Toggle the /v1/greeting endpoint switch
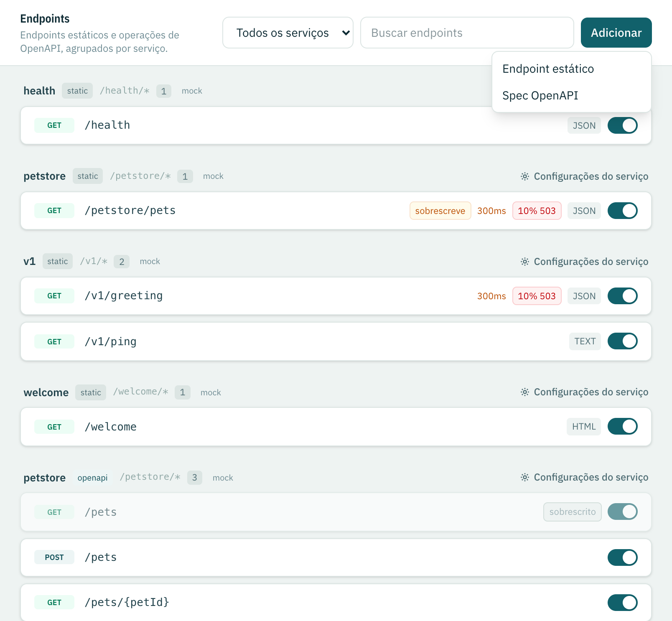Screen dimensions: 672x621 tap(622, 296)
